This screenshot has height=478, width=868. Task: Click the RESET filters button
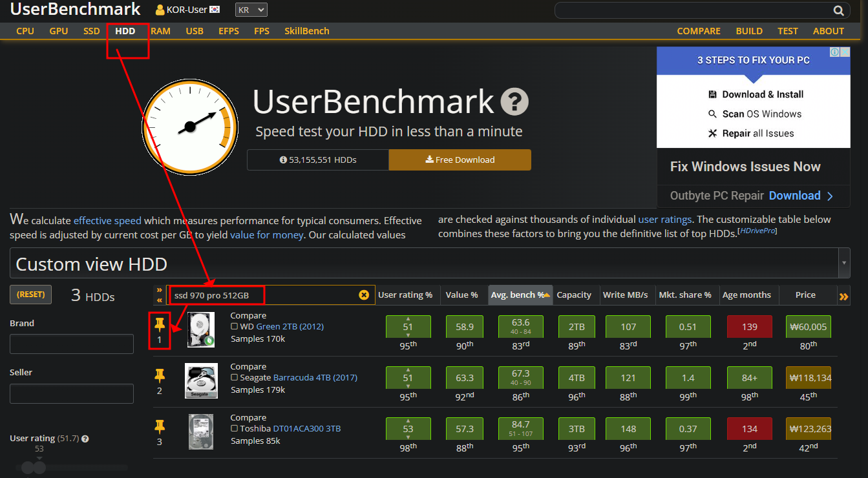click(31, 295)
